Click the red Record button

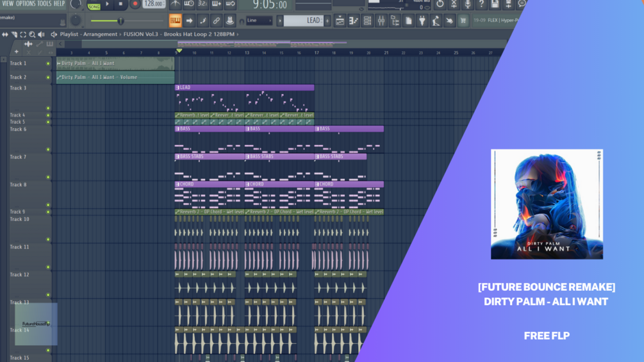135,4
